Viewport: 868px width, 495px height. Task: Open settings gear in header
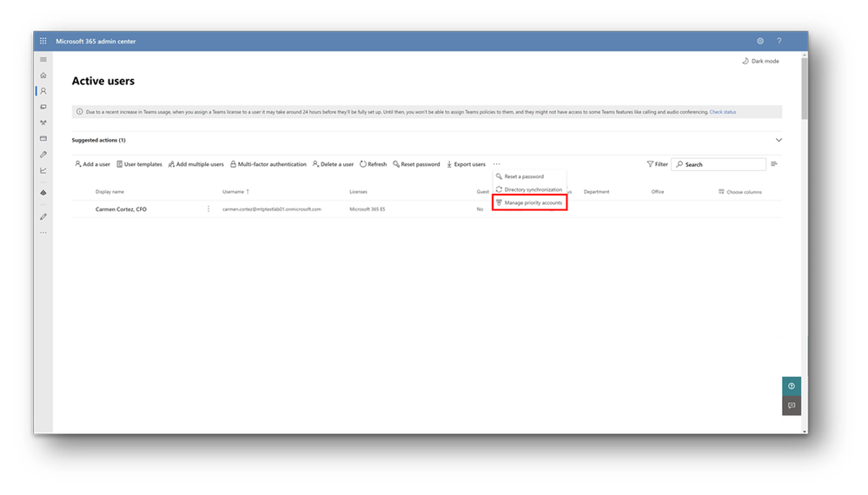point(760,41)
